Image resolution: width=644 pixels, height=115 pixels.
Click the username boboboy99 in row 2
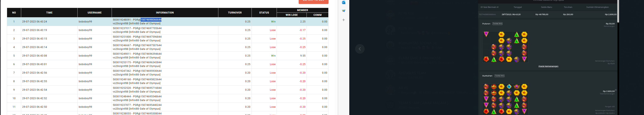pos(85,30)
